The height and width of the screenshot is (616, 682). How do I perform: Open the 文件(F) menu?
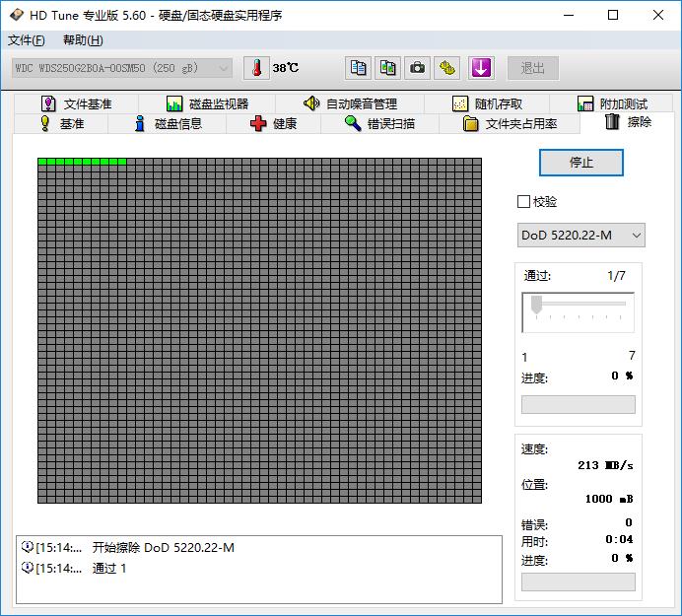[27, 40]
